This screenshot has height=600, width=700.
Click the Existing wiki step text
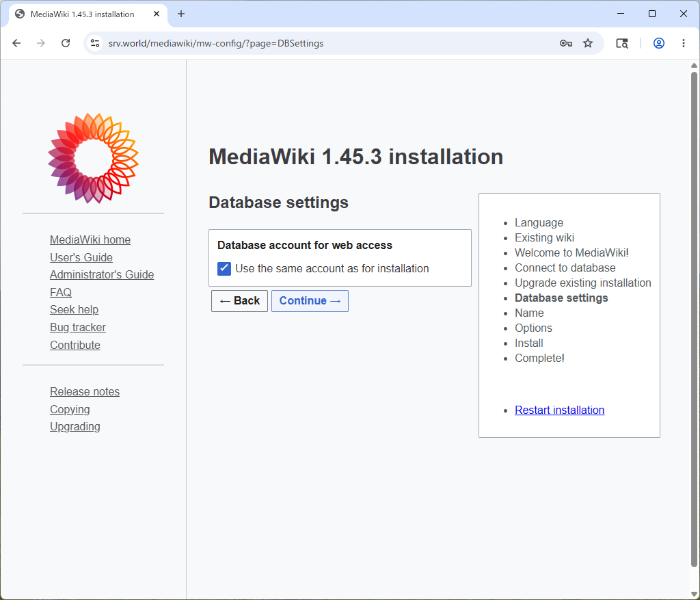544,237
